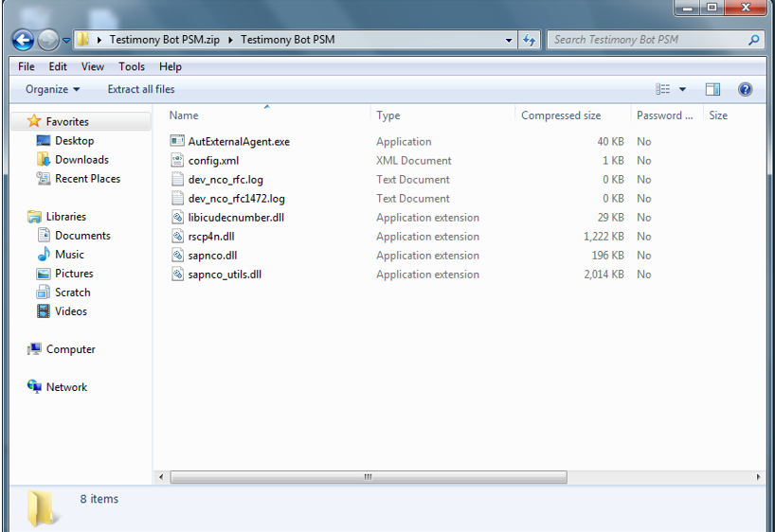Click the magnifying glass search icon
This screenshot has width=775, height=532.
point(753,40)
